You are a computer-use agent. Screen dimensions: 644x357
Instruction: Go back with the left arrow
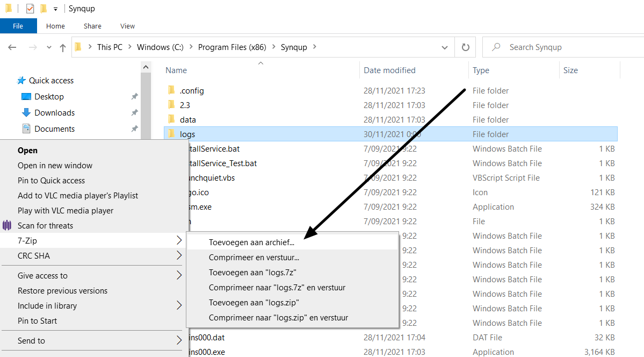pyautogui.click(x=12, y=47)
